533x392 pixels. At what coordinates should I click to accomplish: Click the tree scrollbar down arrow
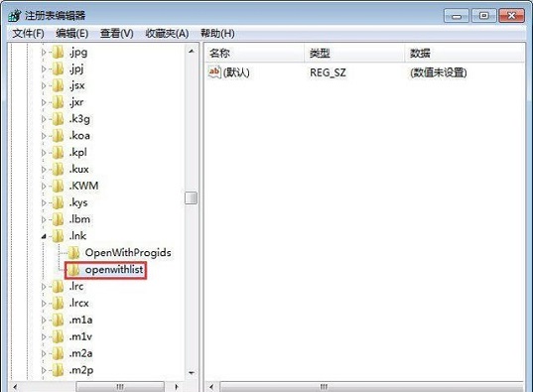[x=192, y=373]
